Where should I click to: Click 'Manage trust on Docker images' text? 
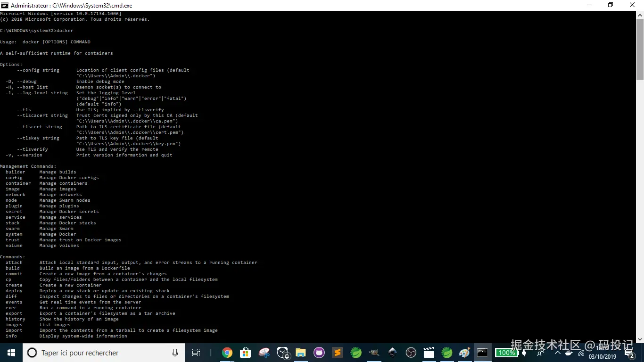point(81,240)
